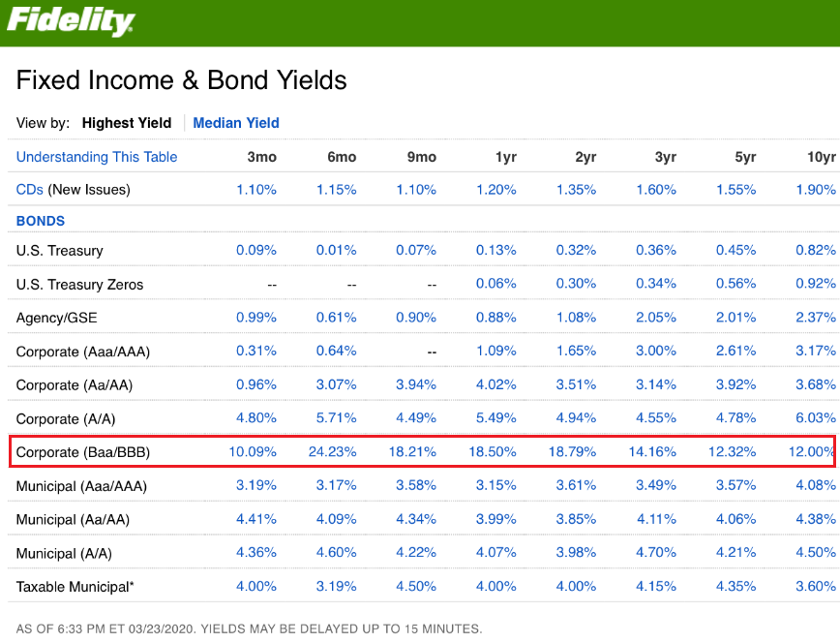Image resolution: width=840 pixels, height=643 pixels.
Task: Open Corporate (Baa/BBB) 6mo yield 24.23%
Action: (333, 452)
